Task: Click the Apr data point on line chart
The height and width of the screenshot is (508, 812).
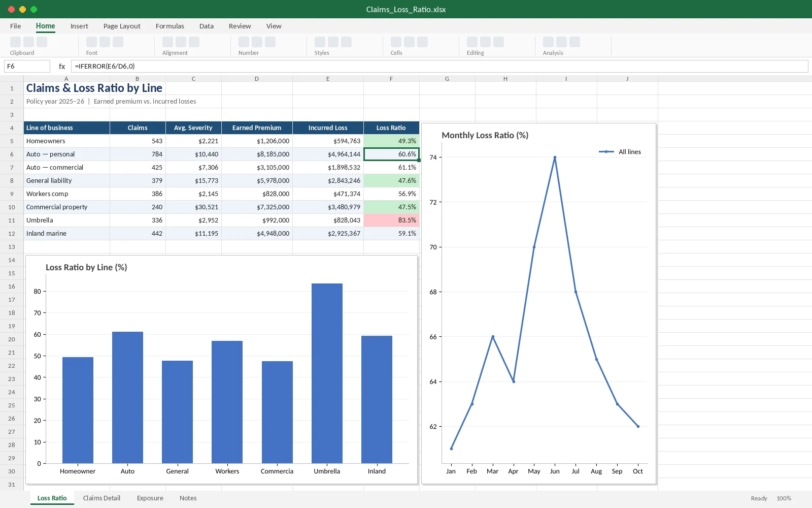Action: pyautogui.click(x=514, y=382)
